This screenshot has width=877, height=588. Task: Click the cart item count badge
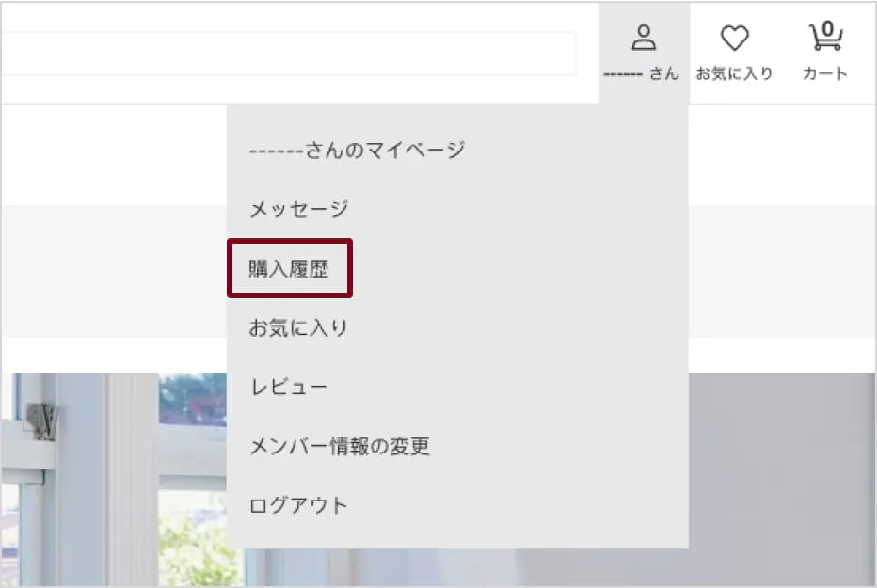(x=827, y=28)
